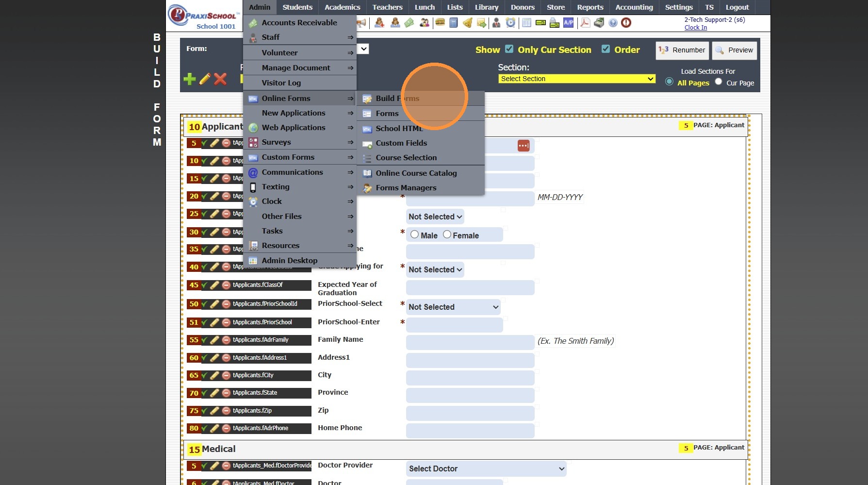Open the Not Selected dropdown above Male/Female
Image resolution: width=868 pixels, height=485 pixels.
pos(435,217)
